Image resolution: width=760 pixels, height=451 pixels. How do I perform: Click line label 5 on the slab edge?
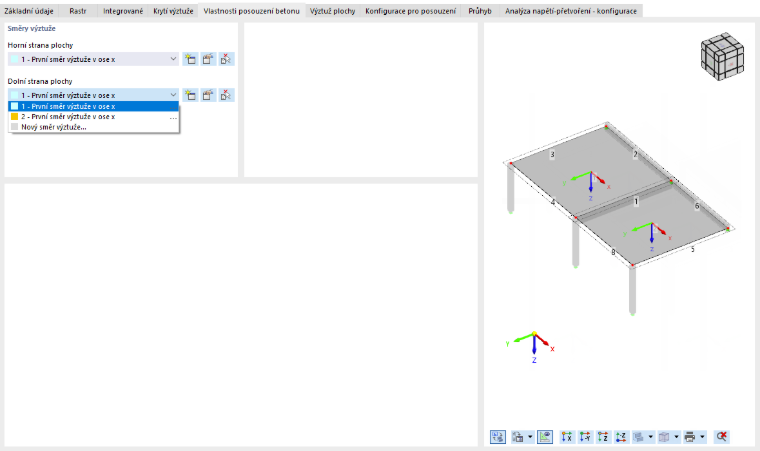tap(693, 249)
